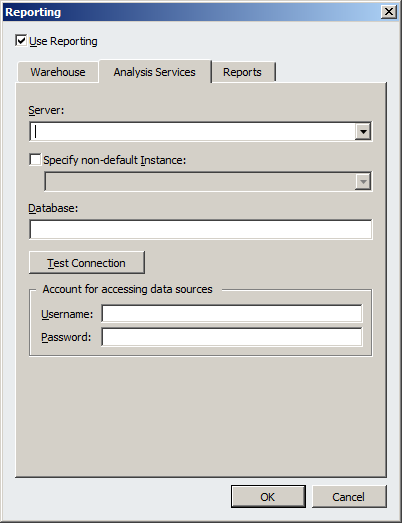
Task: Focus the Password input field
Action: coord(232,337)
